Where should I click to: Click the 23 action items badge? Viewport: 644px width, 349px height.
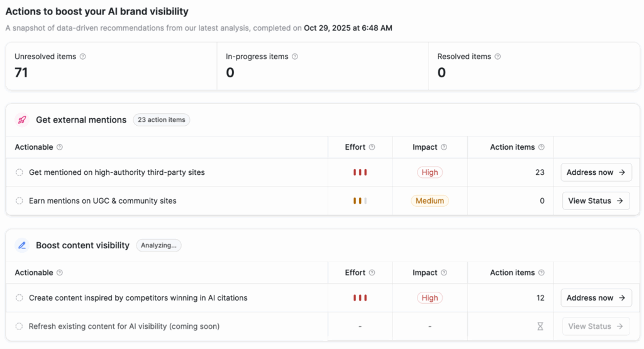[x=162, y=119]
